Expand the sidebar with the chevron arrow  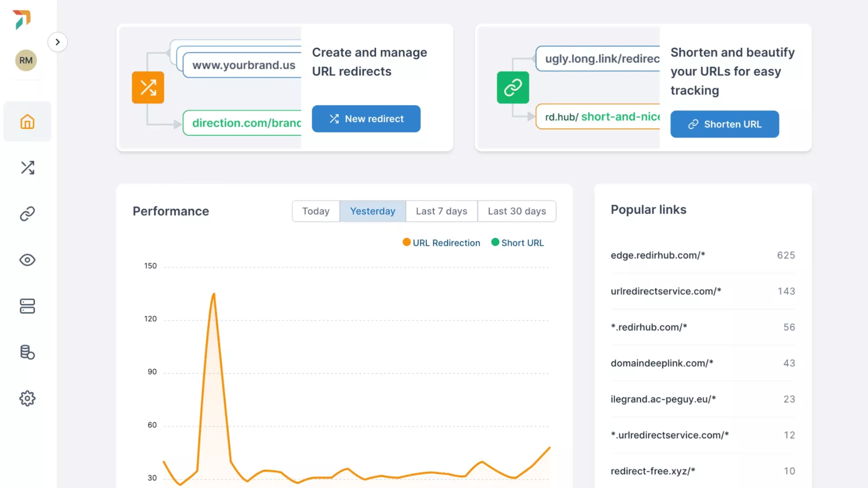coord(57,42)
